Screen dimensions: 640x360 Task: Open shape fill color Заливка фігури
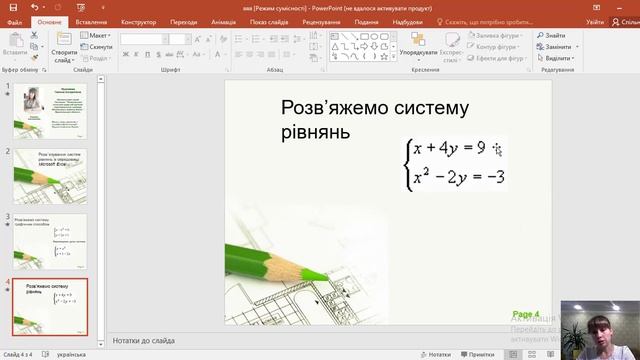(x=495, y=36)
